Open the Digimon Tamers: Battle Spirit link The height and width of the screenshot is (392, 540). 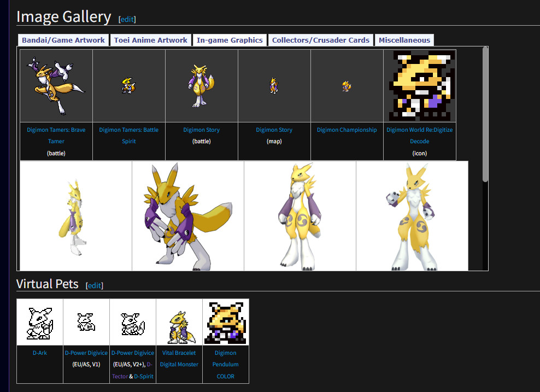(129, 136)
